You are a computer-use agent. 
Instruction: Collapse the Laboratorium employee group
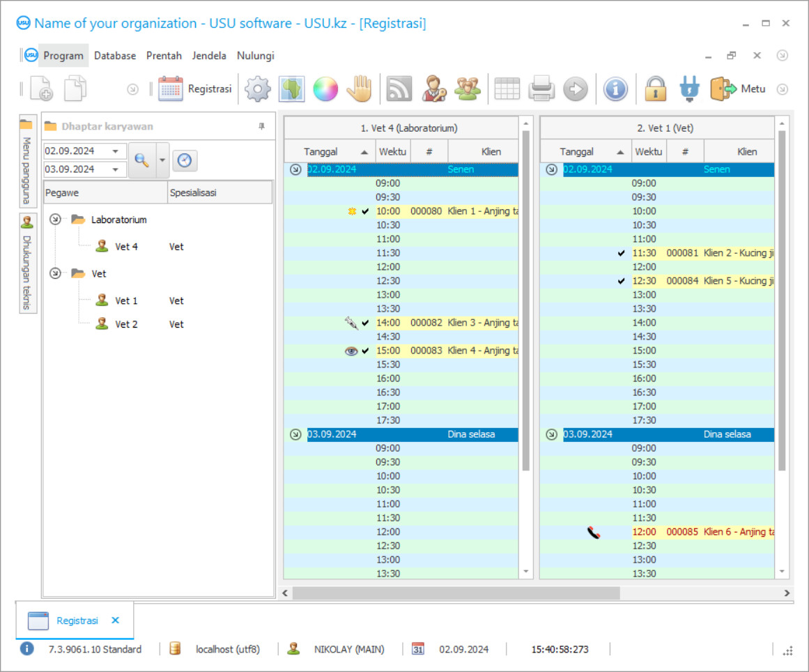[x=56, y=219]
